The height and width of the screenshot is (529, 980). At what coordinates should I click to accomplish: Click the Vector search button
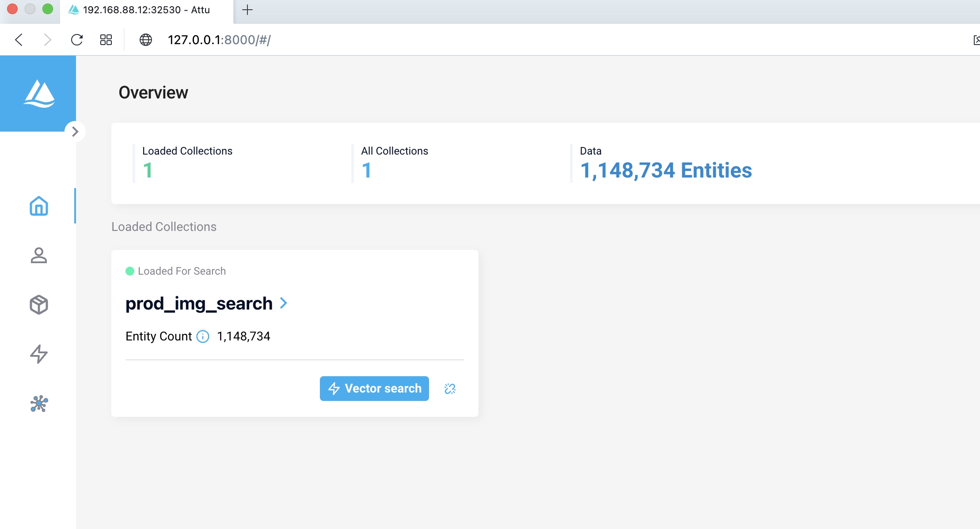374,389
